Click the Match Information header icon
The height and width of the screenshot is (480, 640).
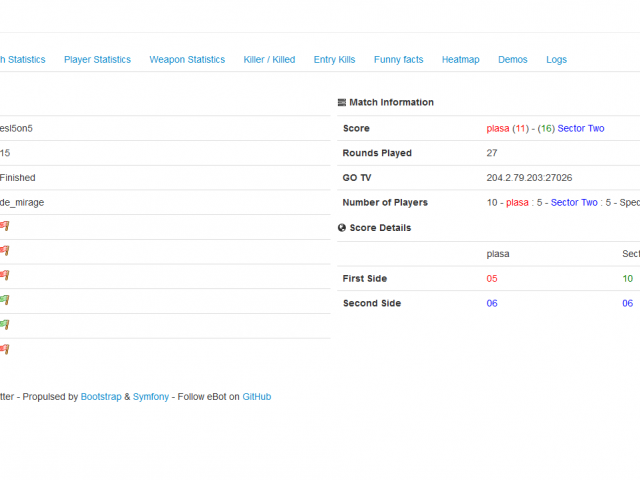(342, 103)
